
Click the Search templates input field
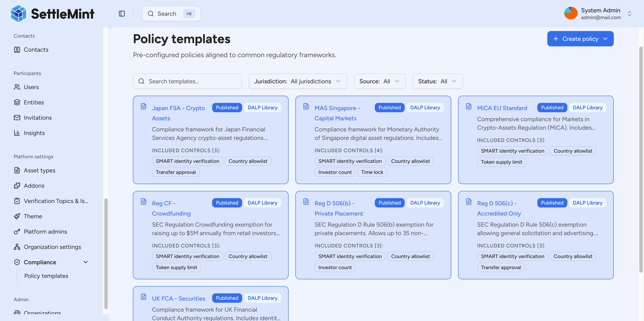click(x=187, y=81)
